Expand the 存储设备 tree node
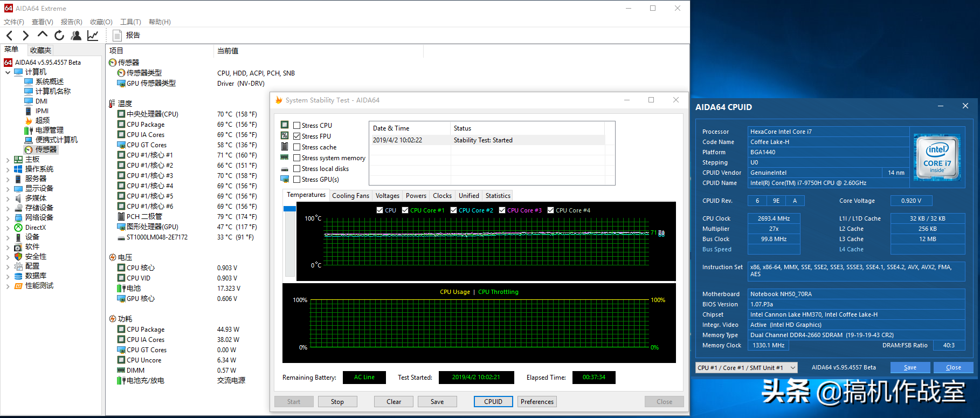The width and height of the screenshot is (980, 418). [8, 208]
